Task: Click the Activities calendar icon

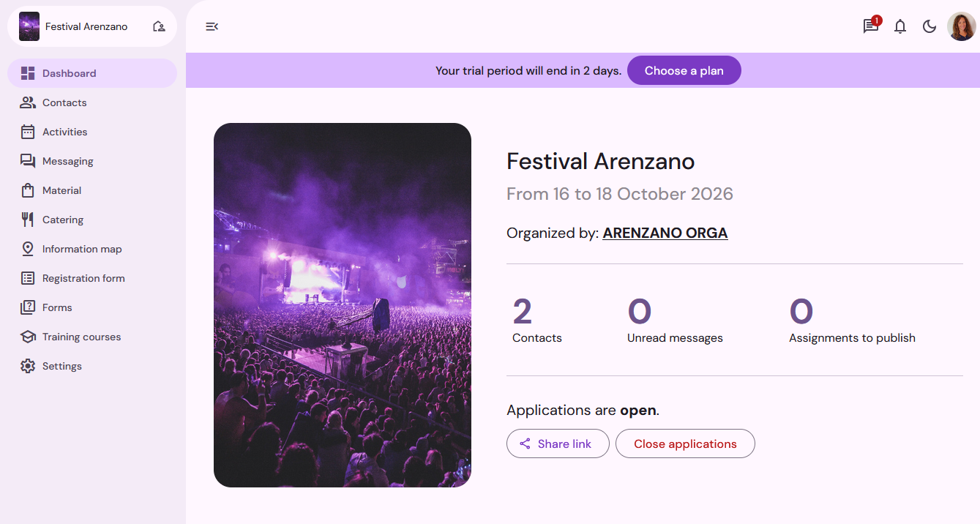Action: coord(28,132)
